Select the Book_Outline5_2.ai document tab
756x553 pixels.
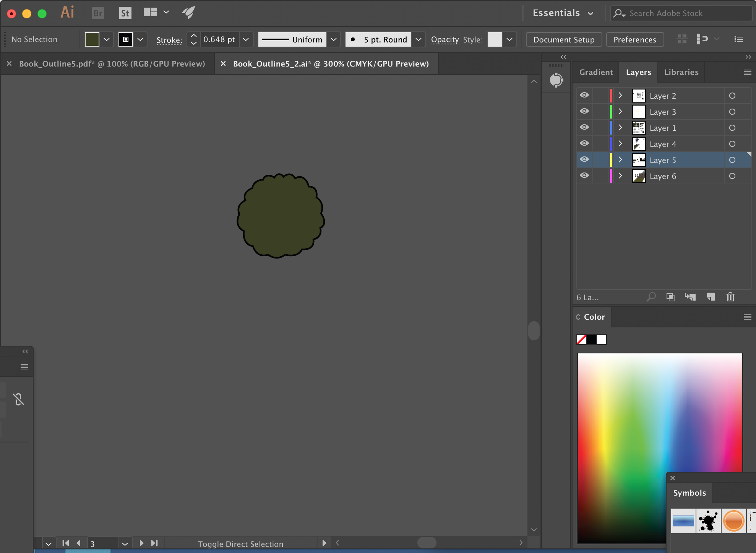[331, 64]
